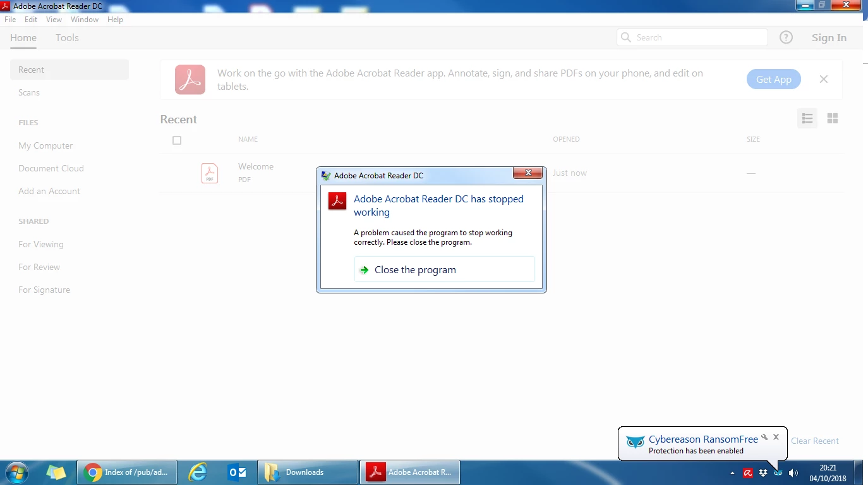Screen dimensions: 868x485
Task: Select Scans in the sidebar
Action: tap(29, 92)
